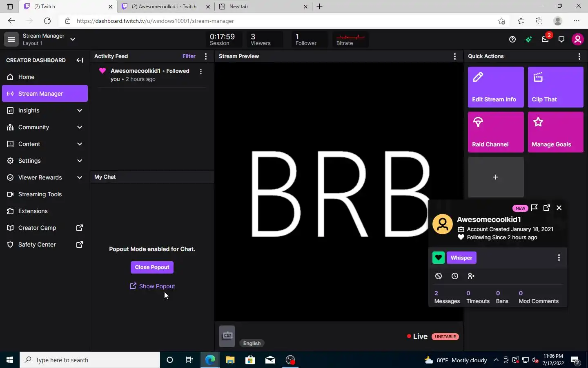The width and height of the screenshot is (588, 368).
Task: Click the stream preview camera icon below the video
Action: [227, 336]
